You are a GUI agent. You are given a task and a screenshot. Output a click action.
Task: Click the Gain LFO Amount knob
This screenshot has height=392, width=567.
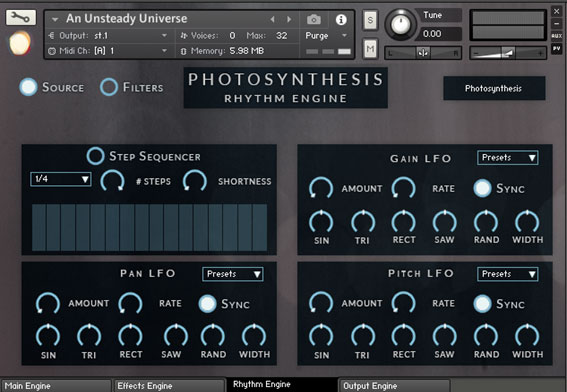[321, 188]
